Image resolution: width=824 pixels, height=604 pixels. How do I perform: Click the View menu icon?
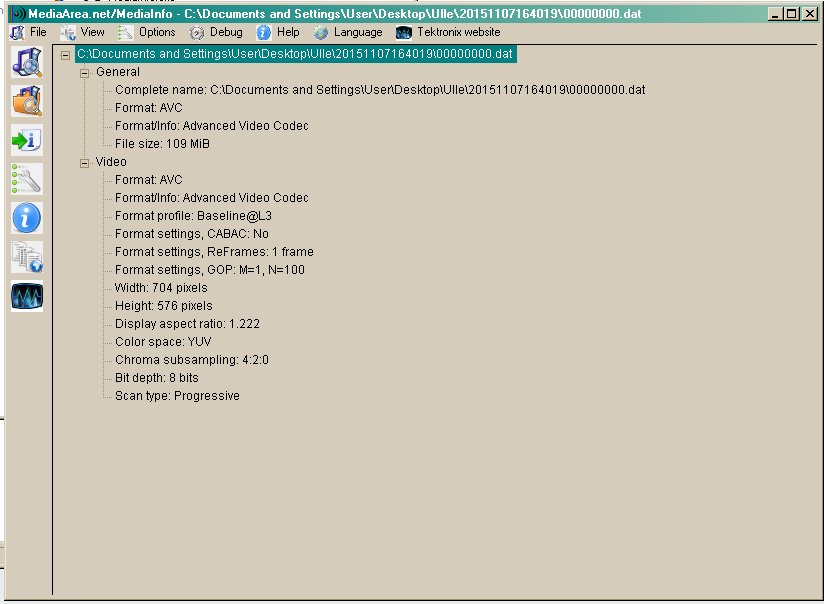pyautogui.click(x=68, y=33)
